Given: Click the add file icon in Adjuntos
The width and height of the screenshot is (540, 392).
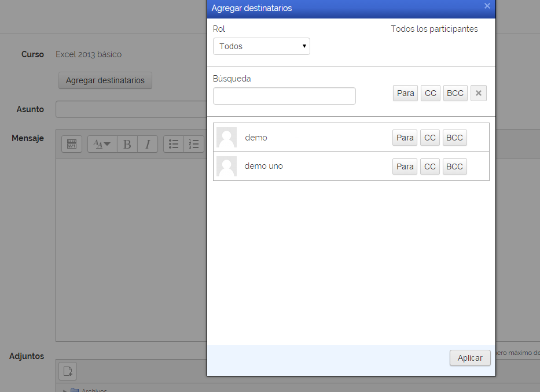Looking at the screenshot, I should pyautogui.click(x=68, y=371).
